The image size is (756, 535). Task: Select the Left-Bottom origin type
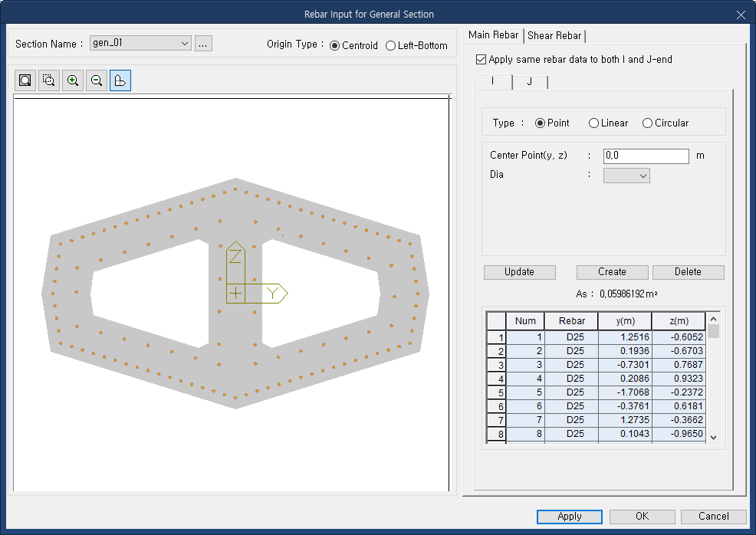click(x=393, y=44)
